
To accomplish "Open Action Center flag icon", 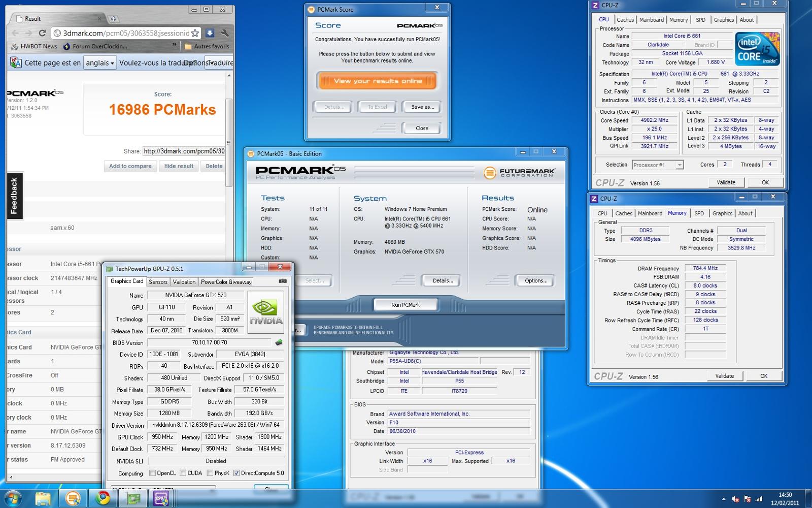I will (747, 499).
